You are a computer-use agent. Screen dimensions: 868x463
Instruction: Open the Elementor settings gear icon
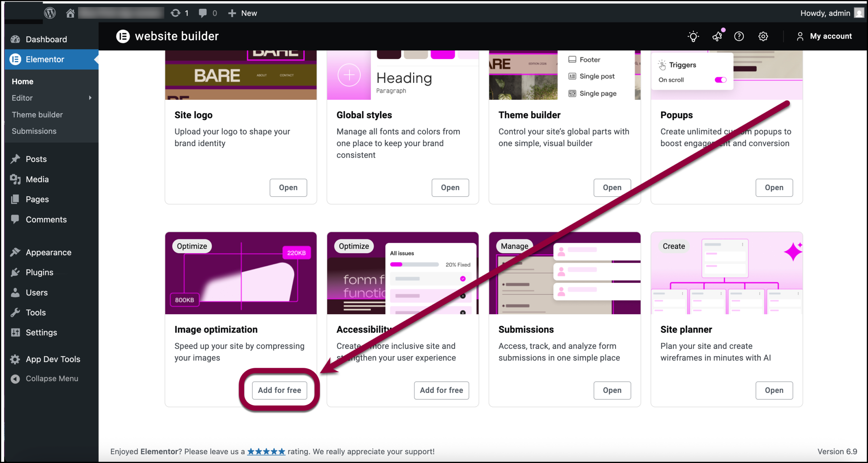point(763,36)
